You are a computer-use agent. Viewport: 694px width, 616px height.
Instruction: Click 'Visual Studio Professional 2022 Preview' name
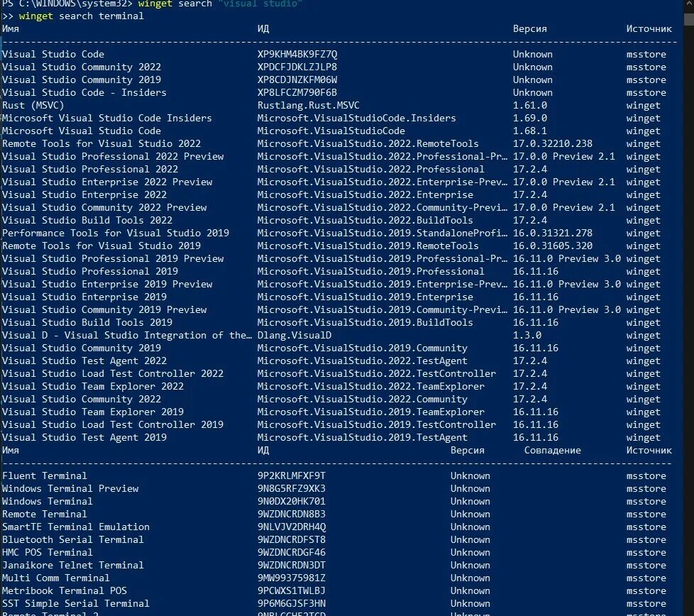113,157
